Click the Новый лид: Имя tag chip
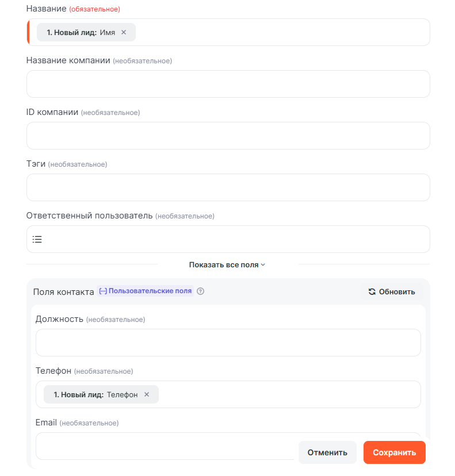455x476 pixels. coord(81,33)
